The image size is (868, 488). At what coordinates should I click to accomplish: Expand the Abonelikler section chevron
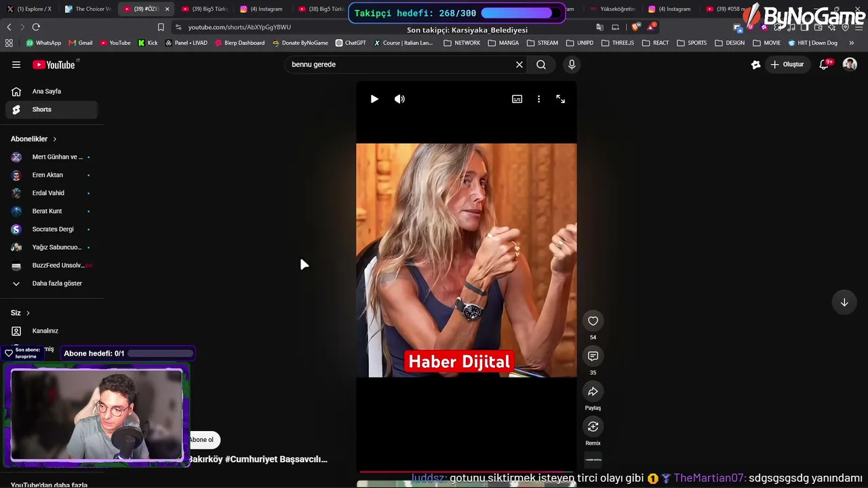[55, 139]
